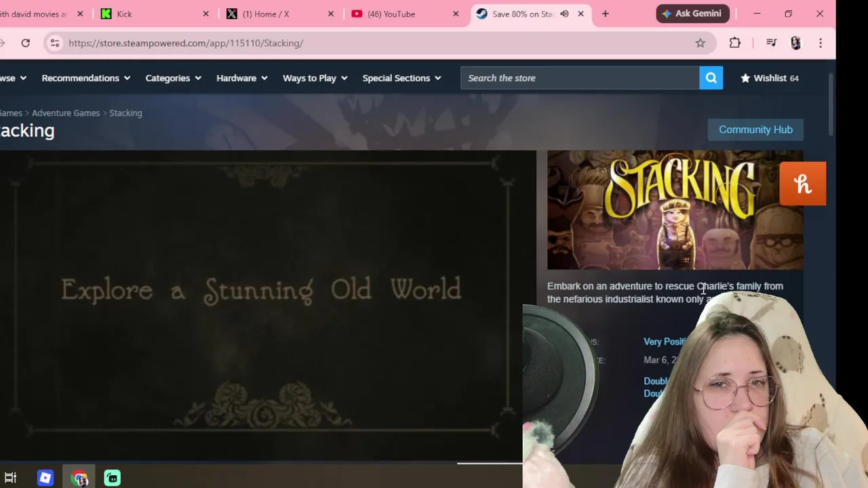Viewport: 868px width, 488px height.
Task: Open the Chrome three-dot menu
Action: click(x=821, y=43)
